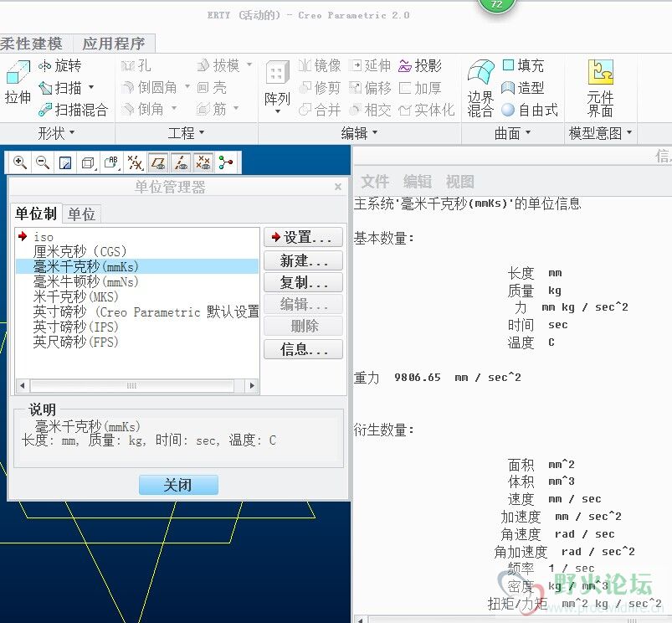Click the 实体化 (Solidify) tool
The height and width of the screenshot is (623, 672).
(427, 111)
